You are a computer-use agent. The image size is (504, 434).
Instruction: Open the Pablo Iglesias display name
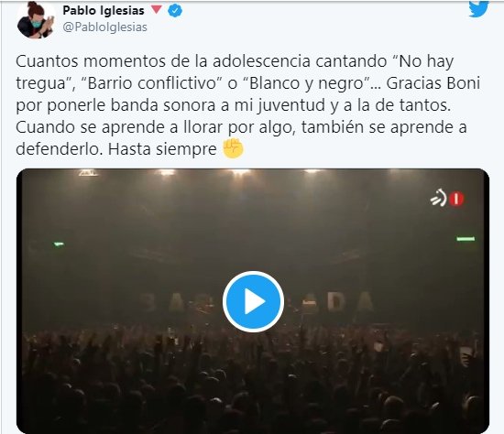point(104,11)
